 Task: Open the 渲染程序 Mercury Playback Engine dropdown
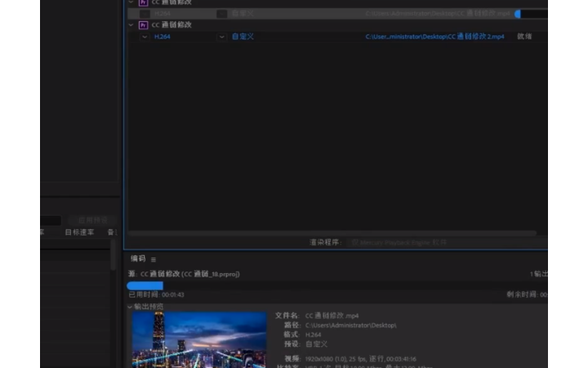click(446, 243)
